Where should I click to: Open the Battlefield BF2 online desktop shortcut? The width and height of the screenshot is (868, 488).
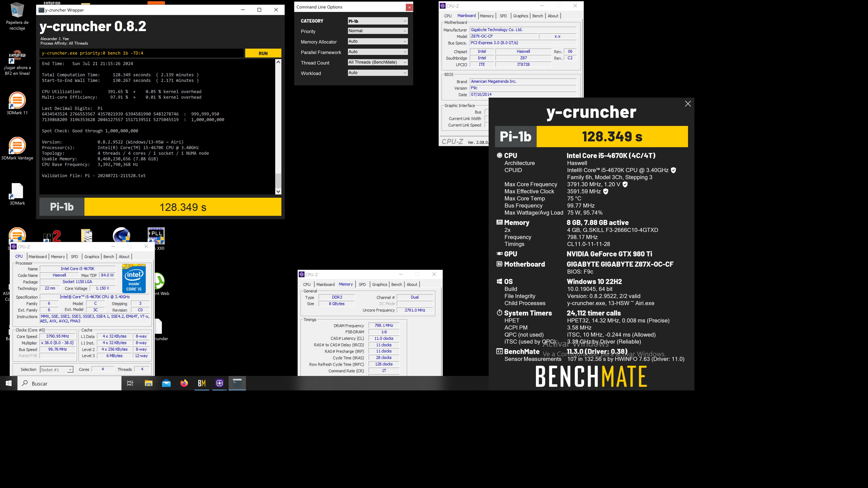coord(17,63)
